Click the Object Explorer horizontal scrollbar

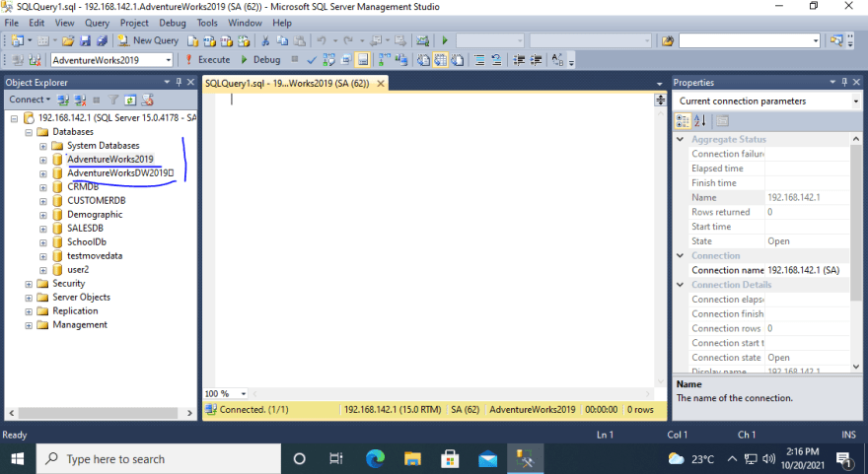pos(98,413)
